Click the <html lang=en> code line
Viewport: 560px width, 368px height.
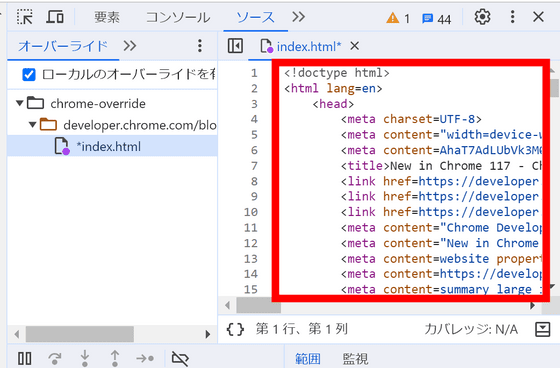point(333,88)
